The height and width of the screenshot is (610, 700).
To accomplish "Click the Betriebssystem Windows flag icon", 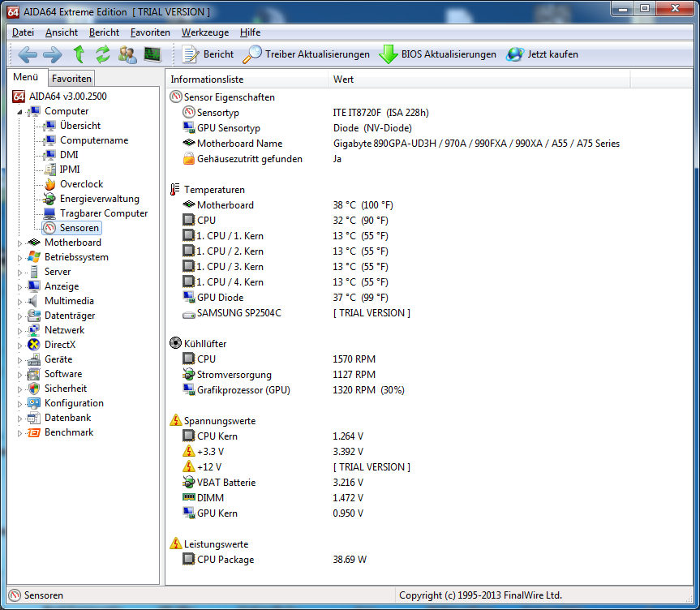I will tap(34, 257).
